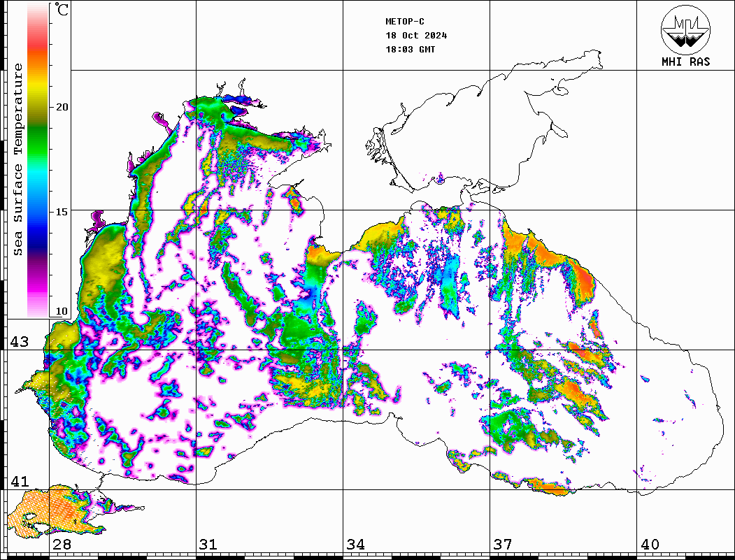735x560 pixels.
Task: Click the "15" scale tick label
Action: [x=62, y=212]
